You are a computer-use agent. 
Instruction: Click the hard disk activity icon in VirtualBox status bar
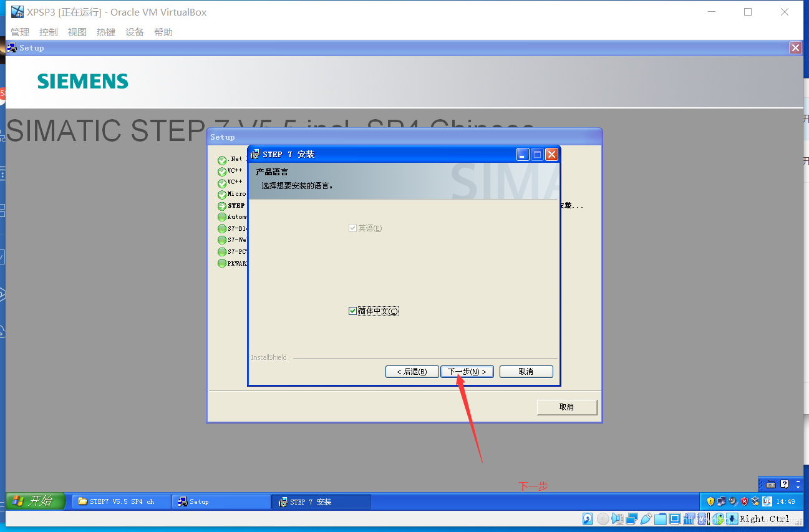[588, 518]
